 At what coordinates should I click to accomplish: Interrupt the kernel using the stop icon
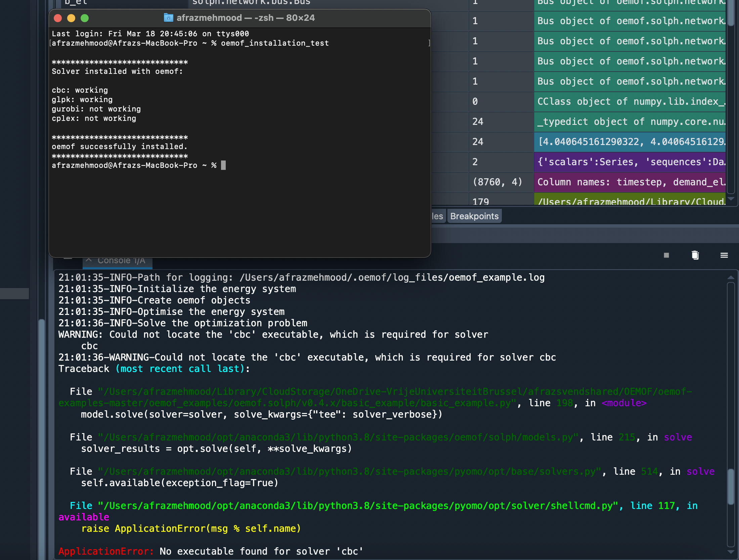click(666, 255)
